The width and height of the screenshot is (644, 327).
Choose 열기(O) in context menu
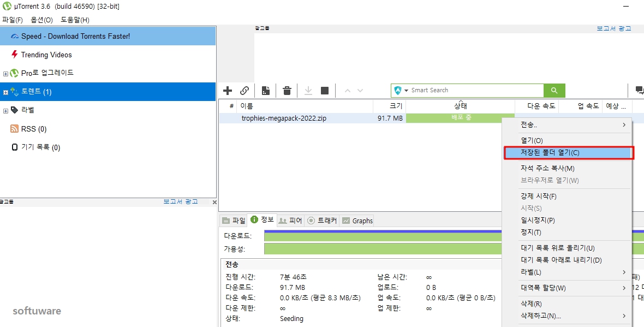coord(567,140)
